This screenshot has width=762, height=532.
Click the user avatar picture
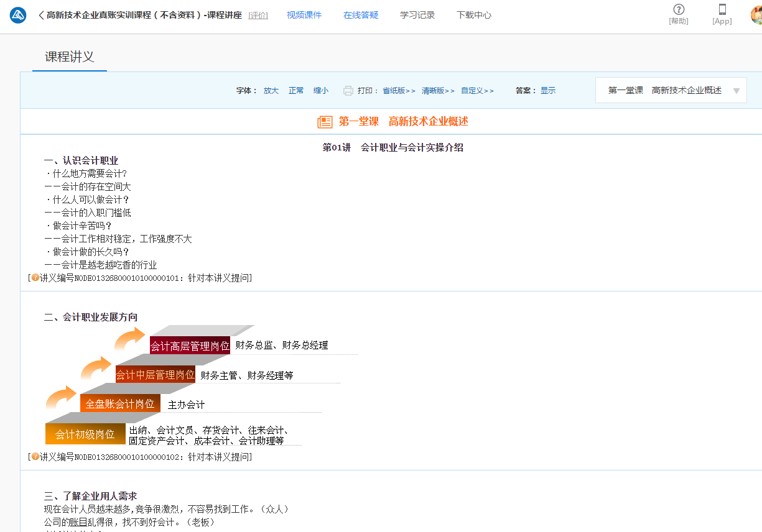[756, 14]
